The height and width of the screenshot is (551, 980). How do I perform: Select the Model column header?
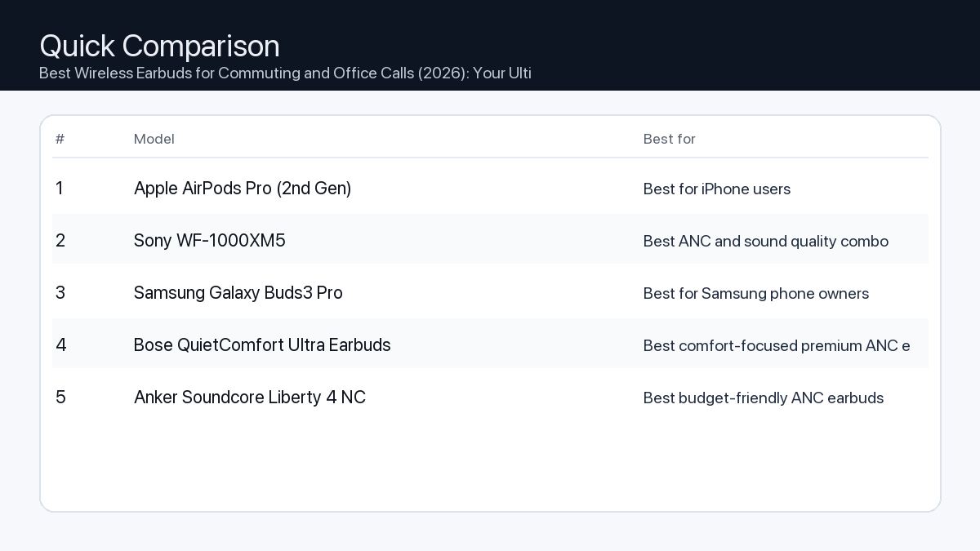[x=154, y=139]
